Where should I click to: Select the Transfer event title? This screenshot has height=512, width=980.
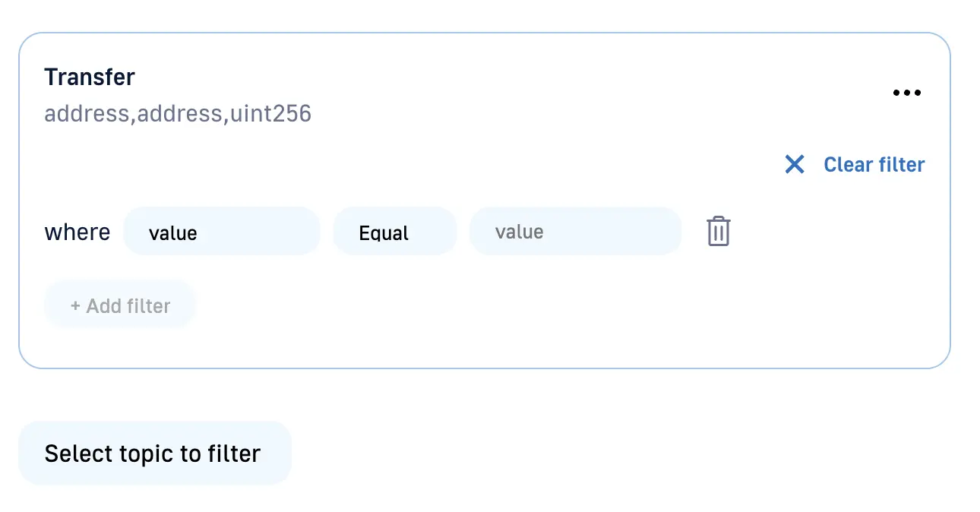tap(90, 77)
